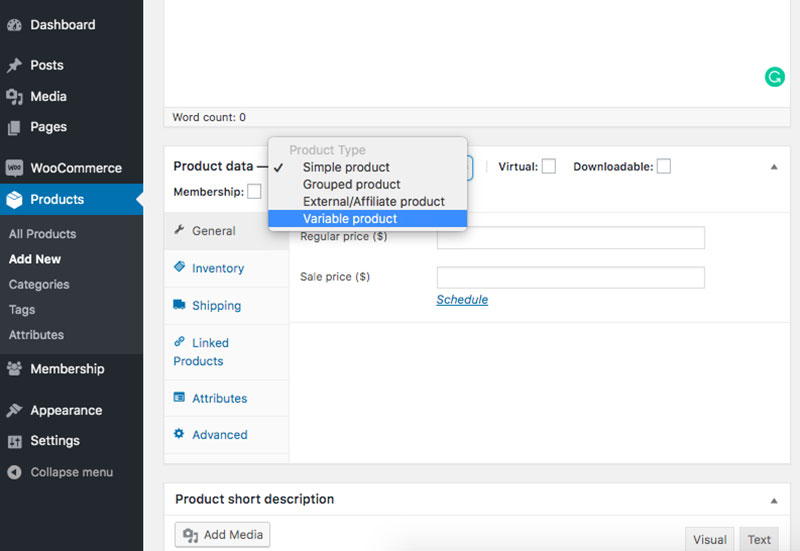This screenshot has height=551, width=800.
Task: Click the WooCommerce woo logo icon
Action: [14, 168]
